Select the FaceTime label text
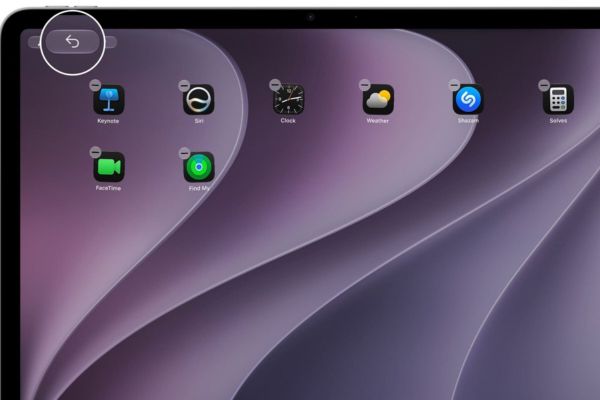 tap(108, 188)
